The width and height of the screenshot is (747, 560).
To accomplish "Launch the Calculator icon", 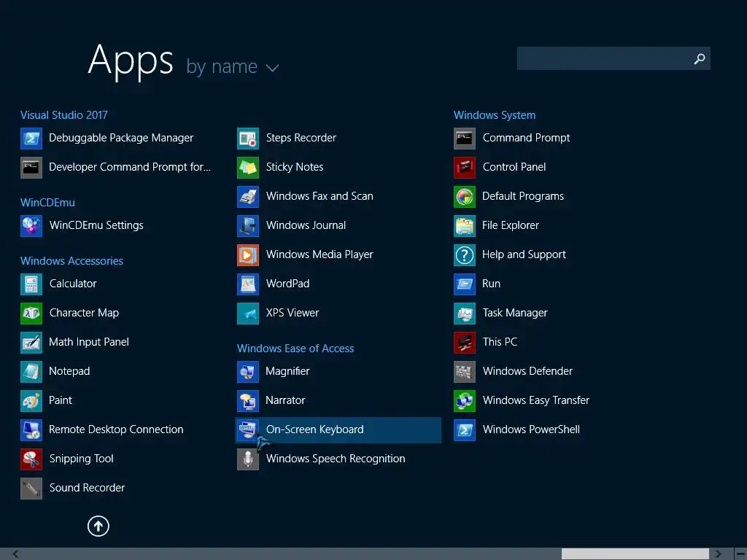I will pyautogui.click(x=31, y=284).
